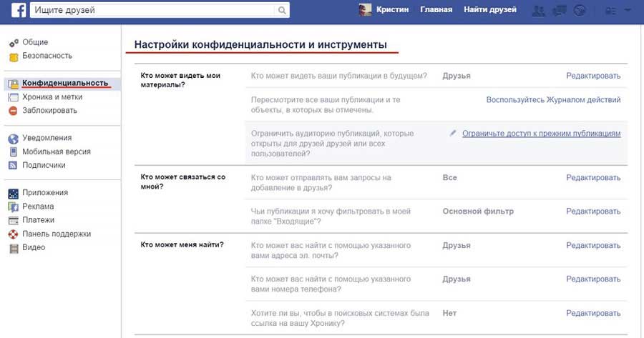Click the Общие gears icon
This screenshot has width=644, height=338.
pos(14,43)
